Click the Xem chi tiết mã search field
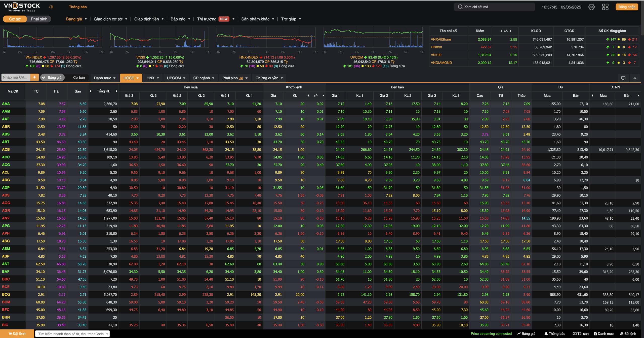This screenshot has width=644, height=338. click(x=494, y=7)
